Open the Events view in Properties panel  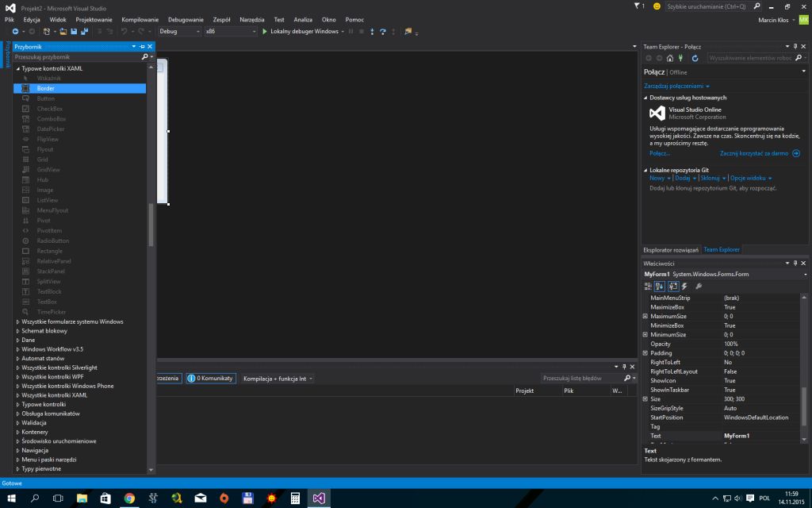pyautogui.click(x=685, y=287)
